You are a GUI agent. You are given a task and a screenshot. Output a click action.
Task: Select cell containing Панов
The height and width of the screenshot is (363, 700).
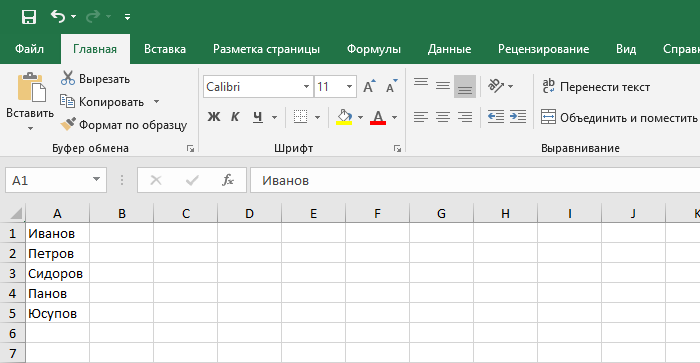[58, 293]
